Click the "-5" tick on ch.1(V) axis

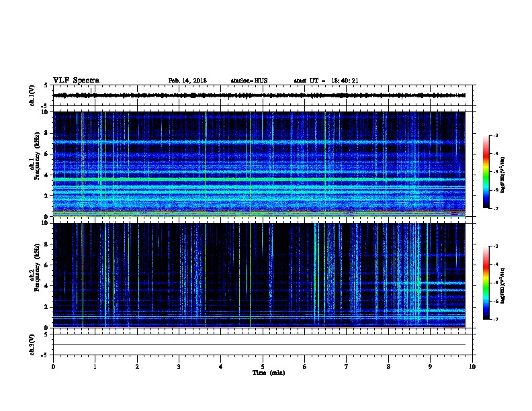(45, 106)
